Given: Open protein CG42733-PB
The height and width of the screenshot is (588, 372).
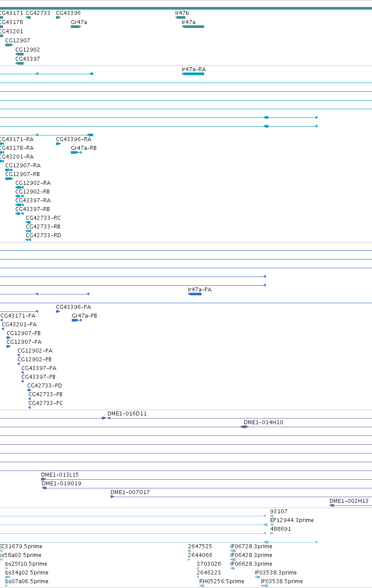Looking at the screenshot, I should pos(45,394).
